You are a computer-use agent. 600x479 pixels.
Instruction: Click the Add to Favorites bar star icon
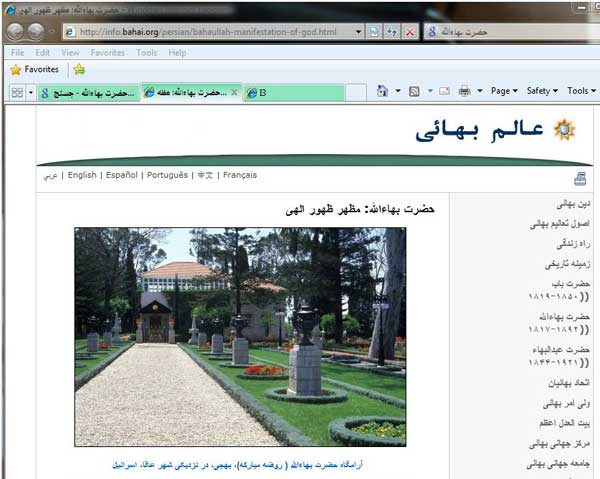[79, 70]
